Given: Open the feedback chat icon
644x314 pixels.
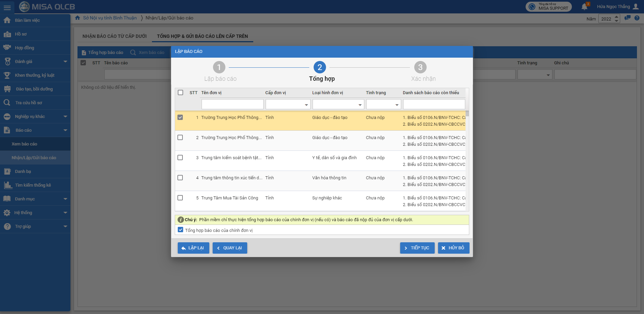Looking at the screenshot, I should [x=627, y=18].
